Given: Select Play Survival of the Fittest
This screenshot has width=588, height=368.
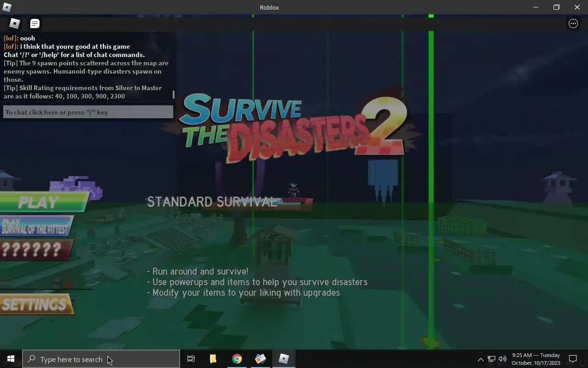Looking at the screenshot, I should coord(37,226).
